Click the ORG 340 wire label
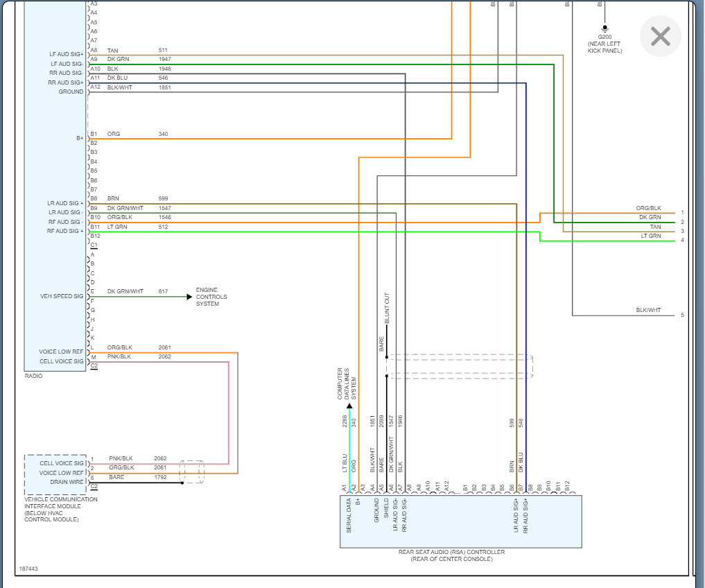This screenshot has width=705, height=588. pos(137,134)
